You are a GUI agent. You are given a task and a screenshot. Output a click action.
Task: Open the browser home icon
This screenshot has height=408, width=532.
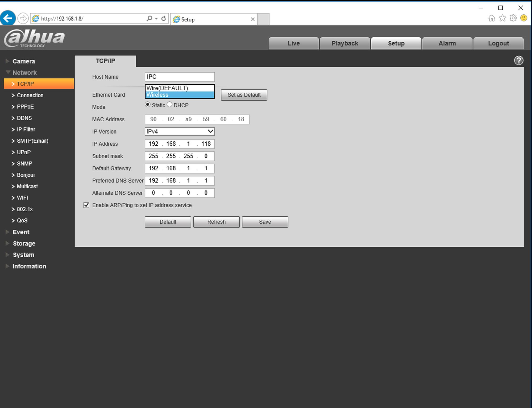click(492, 18)
